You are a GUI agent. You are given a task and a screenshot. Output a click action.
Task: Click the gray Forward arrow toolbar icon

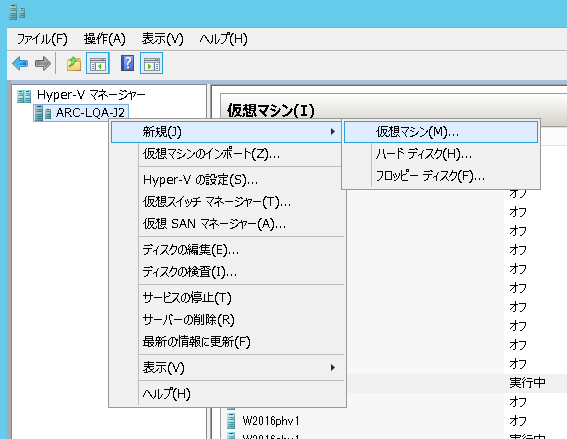pyautogui.click(x=43, y=64)
